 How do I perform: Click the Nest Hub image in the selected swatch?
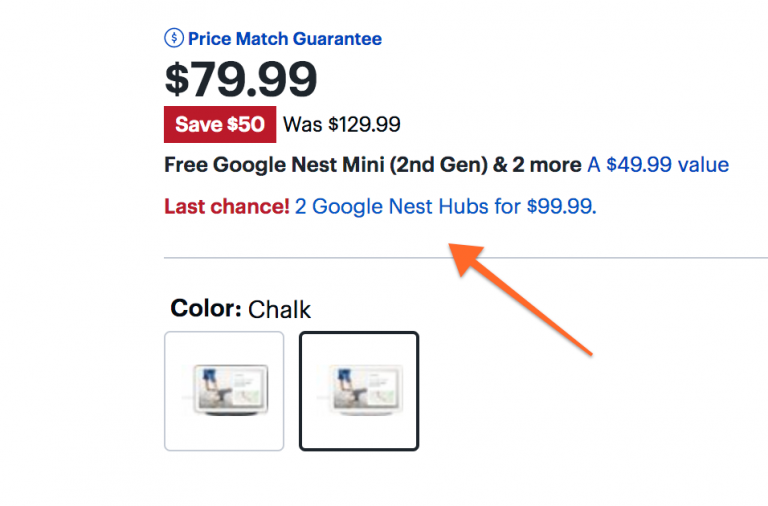click(359, 390)
